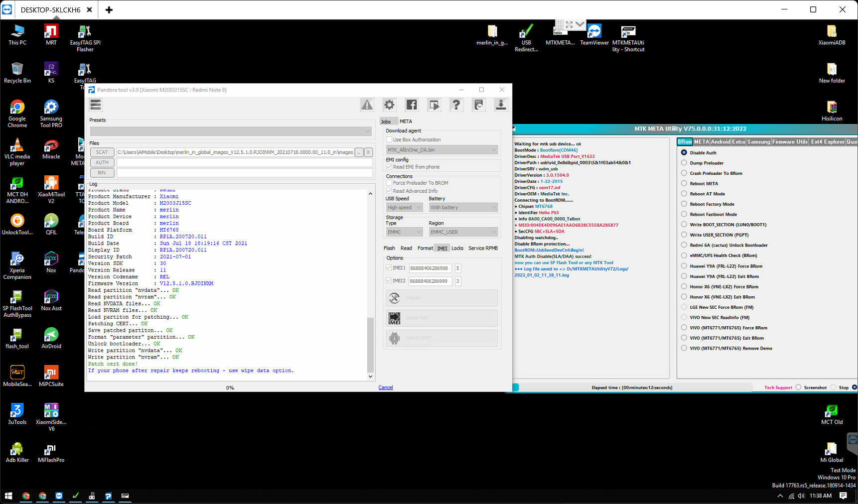
Task: Click the history document toolbar icon
Action: (x=478, y=105)
